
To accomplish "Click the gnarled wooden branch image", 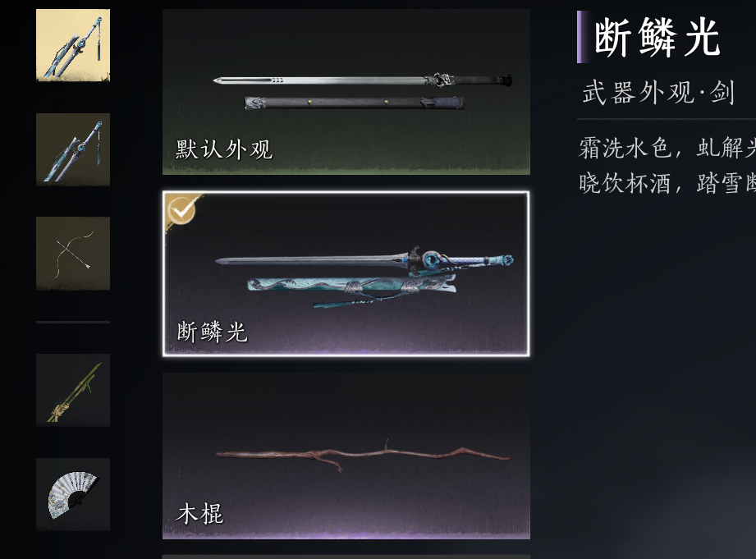I will click(x=363, y=455).
